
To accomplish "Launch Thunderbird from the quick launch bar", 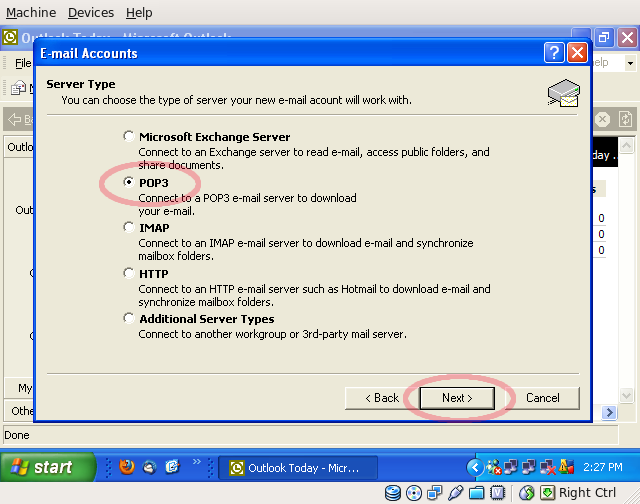I will click(x=149, y=467).
